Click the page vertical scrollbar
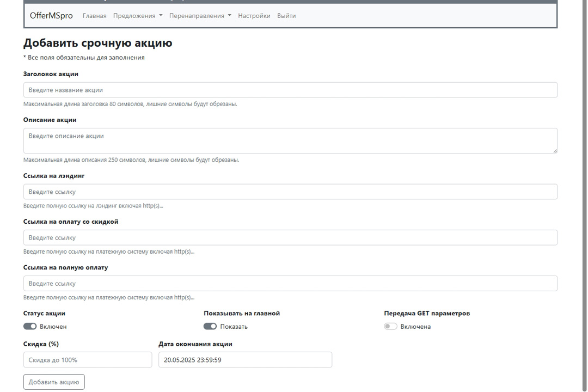The width and height of the screenshot is (588, 392). point(585,195)
